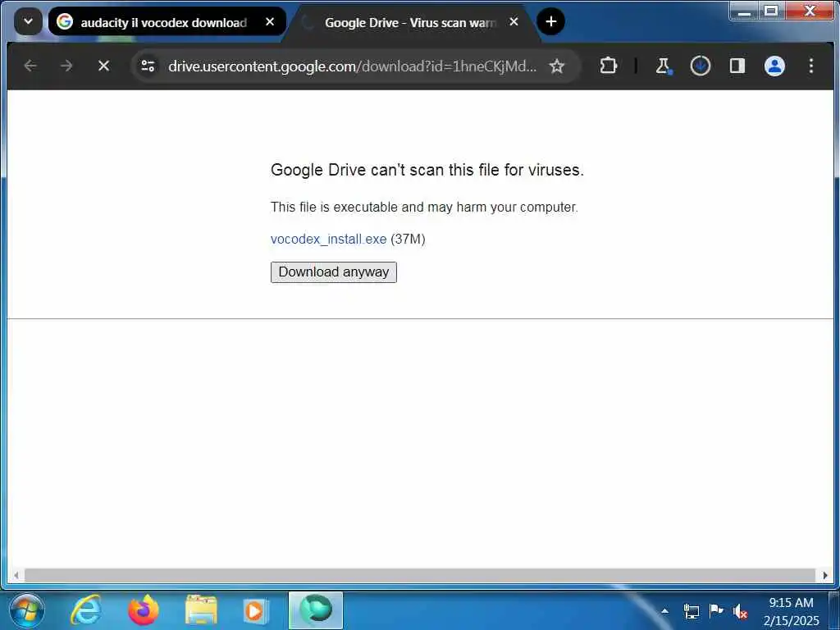Close the Google Drive Virus scan tab

[x=514, y=22]
